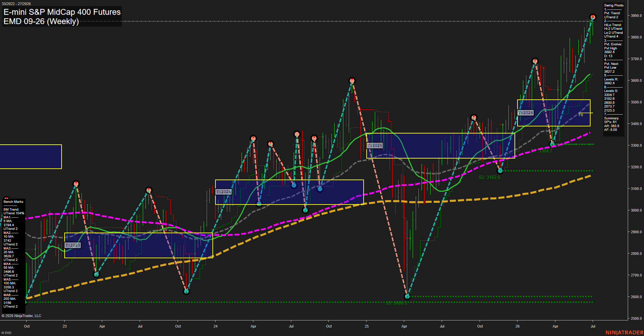Click the 3159 moving average value
Screen dimensions: 644x336
tap(7, 303)
